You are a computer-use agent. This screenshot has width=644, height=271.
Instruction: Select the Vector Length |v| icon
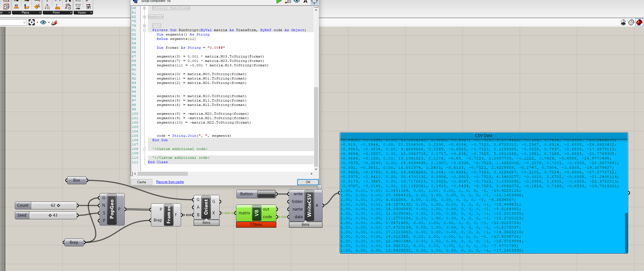tap(88, 7)
